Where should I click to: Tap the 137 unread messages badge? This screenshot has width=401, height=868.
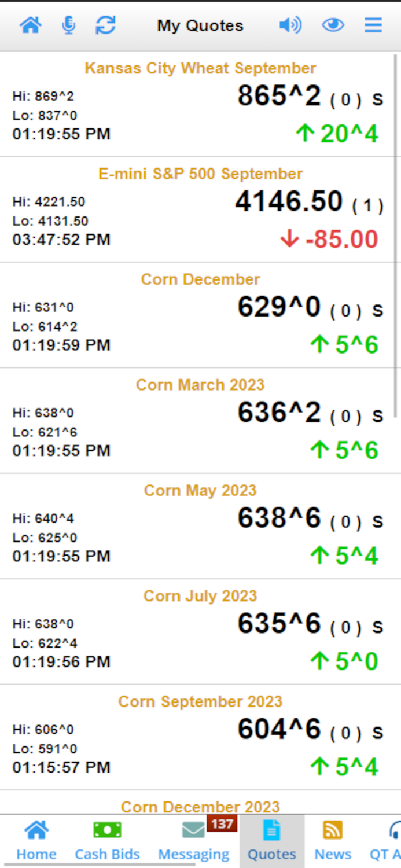(223, 824)
